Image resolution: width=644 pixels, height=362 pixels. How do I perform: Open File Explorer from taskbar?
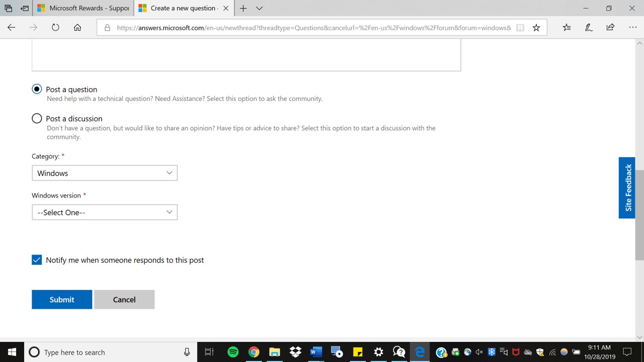click(275, 352)
